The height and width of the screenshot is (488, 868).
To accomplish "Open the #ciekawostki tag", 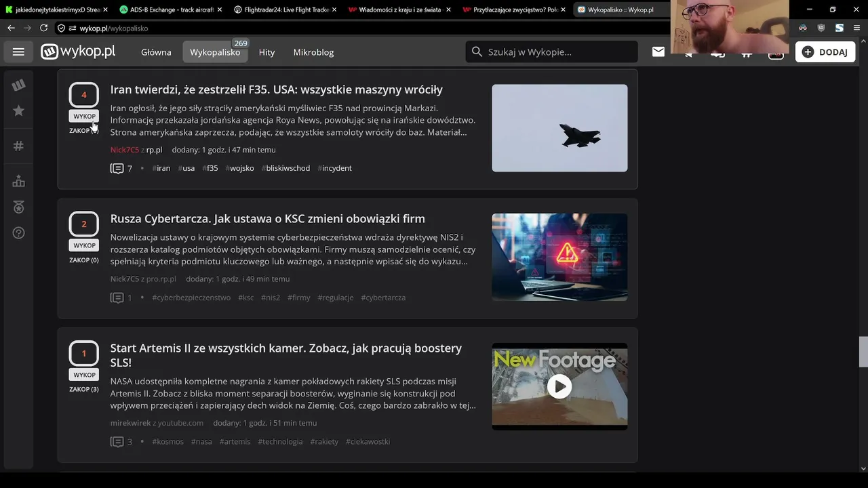I will pyautogui.click(x=368, y=442).
